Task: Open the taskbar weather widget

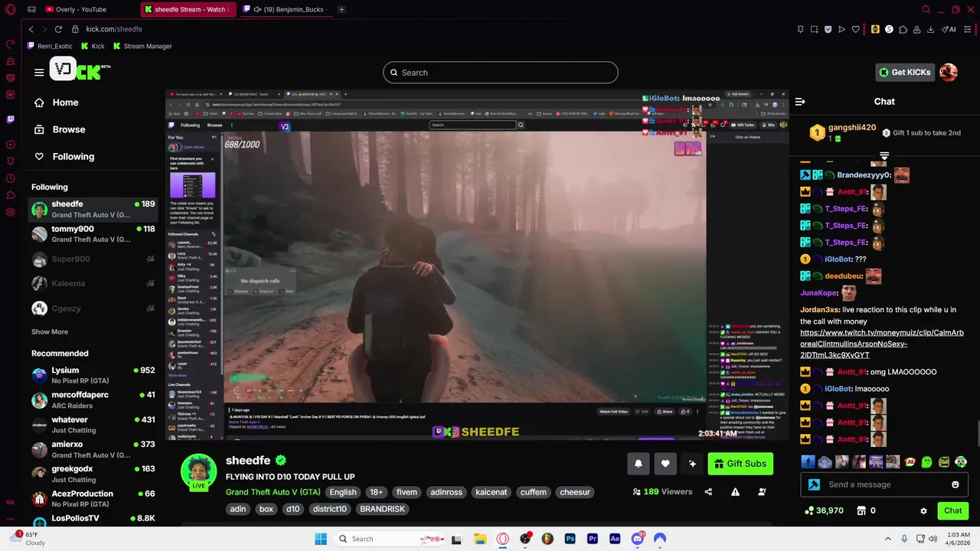Action: pos(27,538)
